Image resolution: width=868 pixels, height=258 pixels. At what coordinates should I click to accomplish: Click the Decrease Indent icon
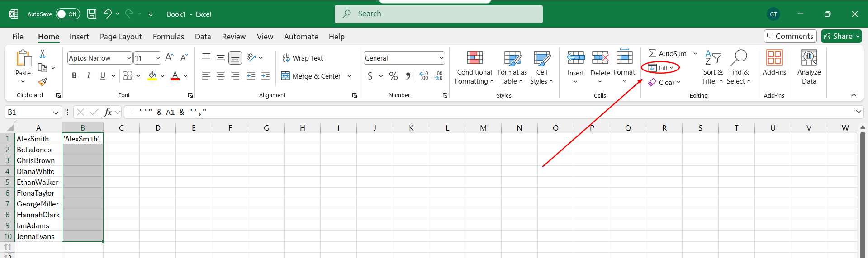251,75
